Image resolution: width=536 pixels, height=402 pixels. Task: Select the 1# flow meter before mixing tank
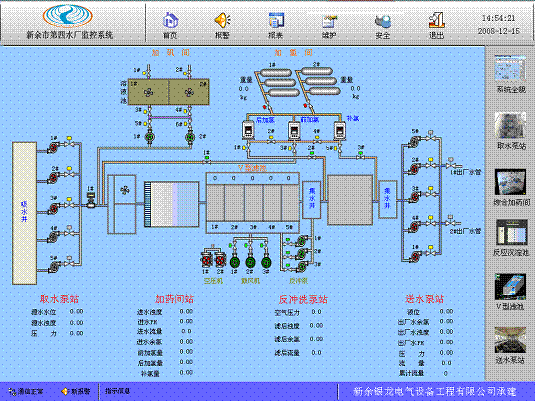91,200
